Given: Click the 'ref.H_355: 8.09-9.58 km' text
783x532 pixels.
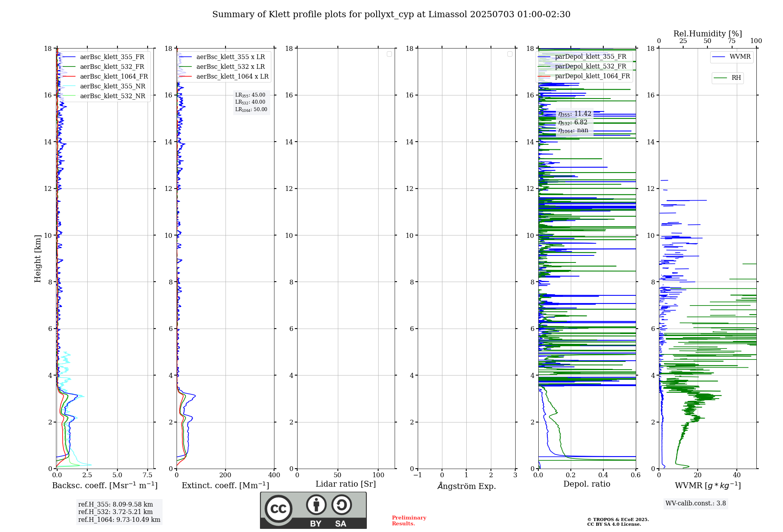Looking at the screenshot, I should (115, 505).
